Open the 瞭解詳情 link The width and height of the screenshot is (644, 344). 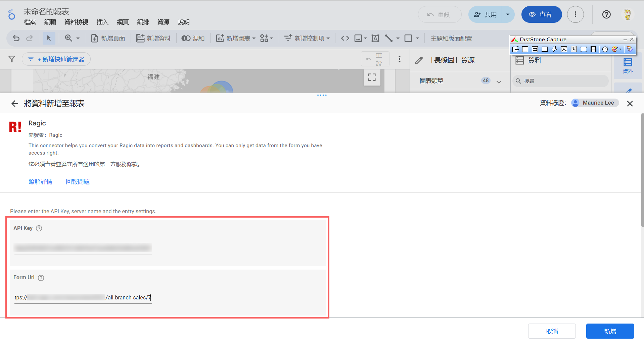pos(40,181)
